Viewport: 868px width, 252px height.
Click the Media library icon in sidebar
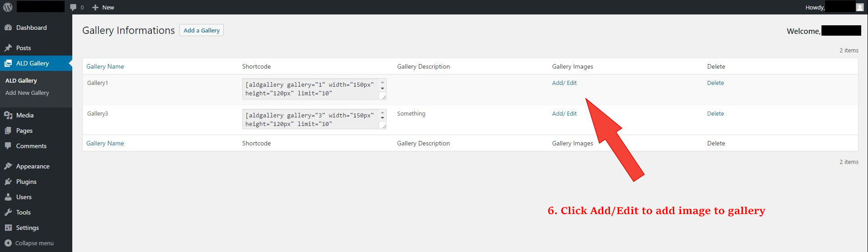(8, 115)
